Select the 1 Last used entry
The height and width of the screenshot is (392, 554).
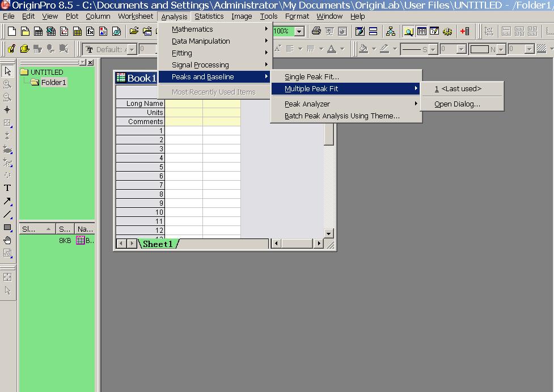tap(462, 88)
